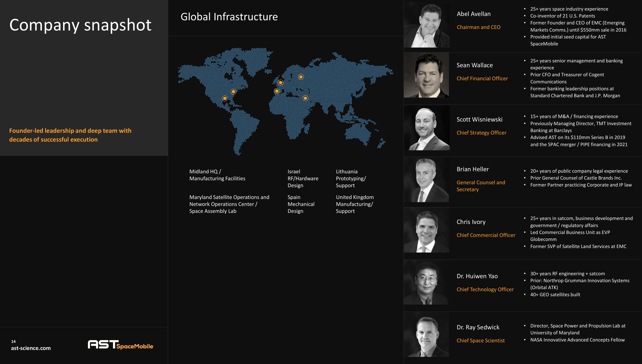Click the Maryland Satellite Operations label
Image resolution: width=642 pixels, height=364 pixels.
pos(229,204)
